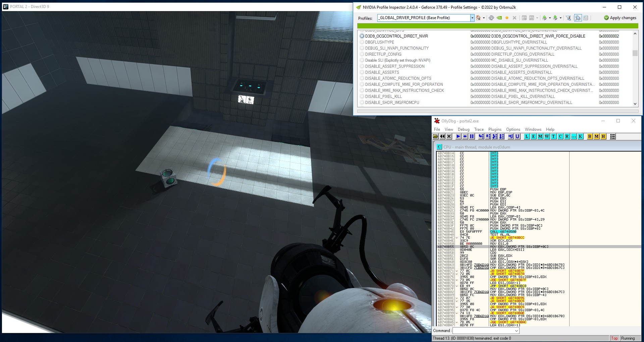Screen dimensions: 644x342
Task: Toggle the show unknown settings scan button
Action: [578, 18]
